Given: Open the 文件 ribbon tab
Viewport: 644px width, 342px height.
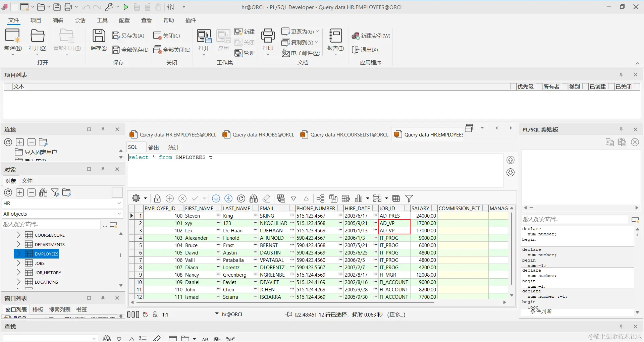Looking at the screenshot, I should [14, 20].
